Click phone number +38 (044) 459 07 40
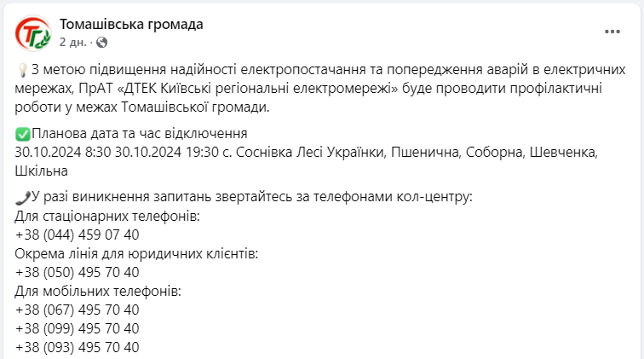 (x=77, y=235)
